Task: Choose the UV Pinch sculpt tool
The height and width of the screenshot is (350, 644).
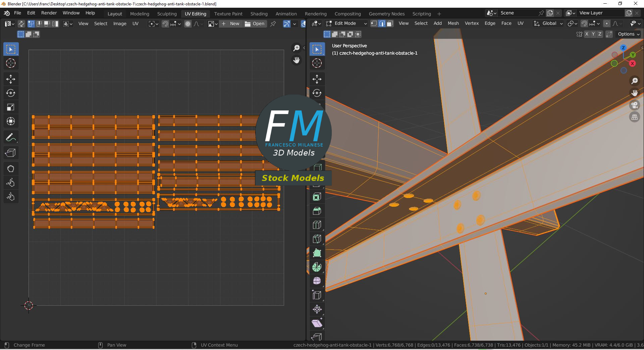Action: click(11, 197)
